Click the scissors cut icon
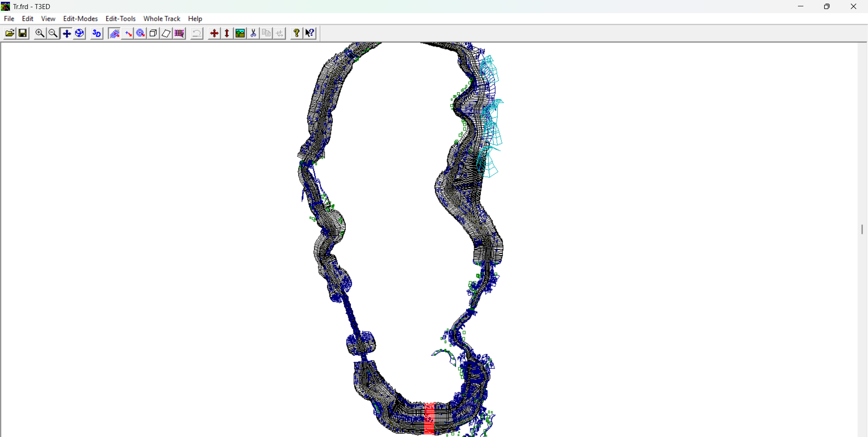Viewport: 868px width, 437px height. tap(254, 33)
